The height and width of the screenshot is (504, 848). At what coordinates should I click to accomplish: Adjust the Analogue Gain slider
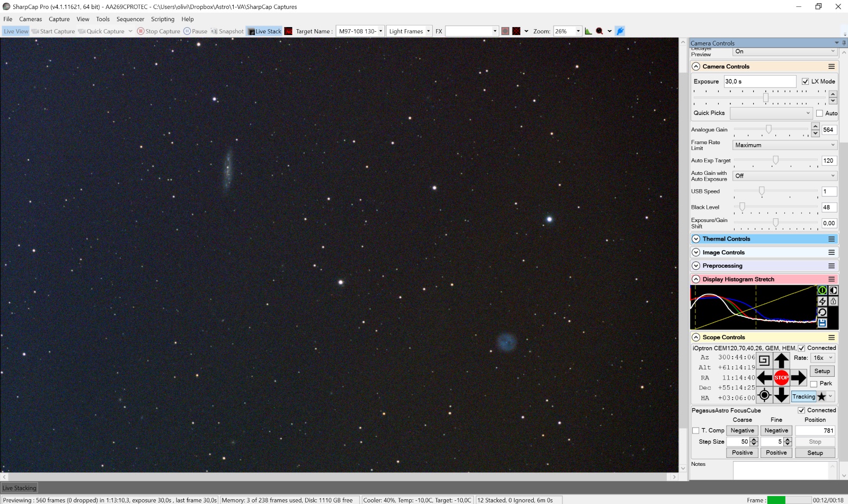click(768, 129)
